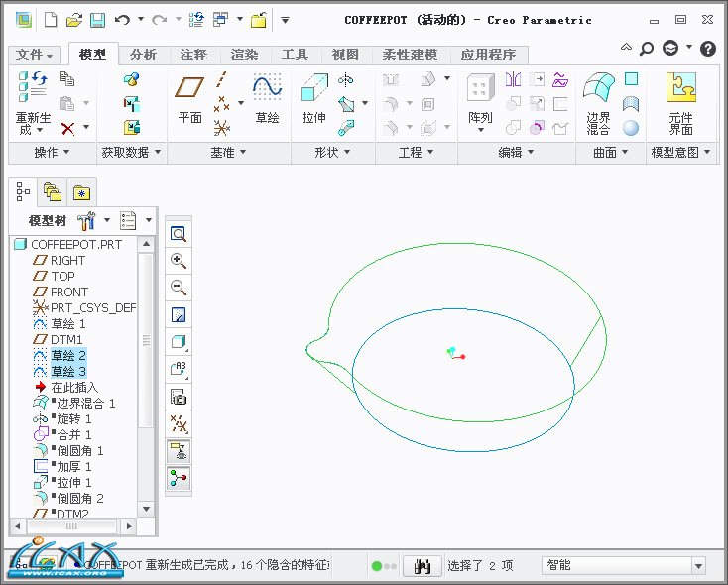Click the Refit view icon in graphics toolbar

click(x=179, y=234)
